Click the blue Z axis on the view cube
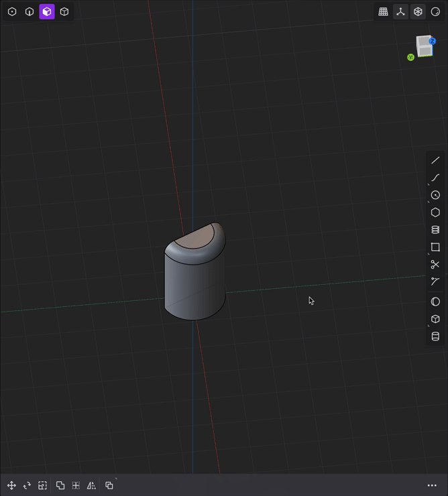The height and width of the screenshot is (496, 448). (x=432, y=41)
